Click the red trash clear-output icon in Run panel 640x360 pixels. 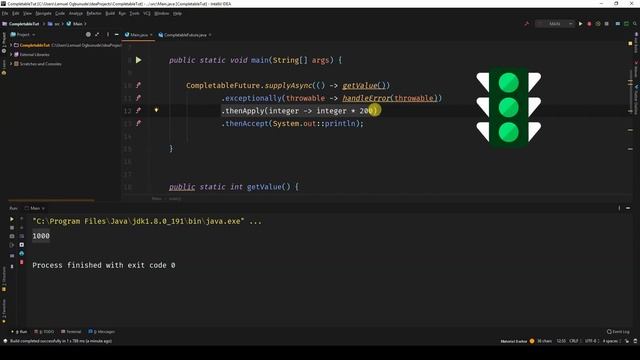coord(22,262)
